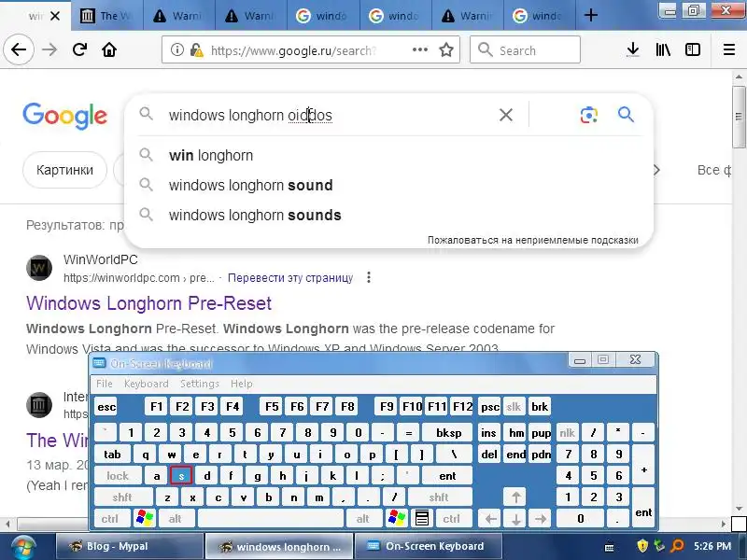Click the left Windows key on keyboard
Screen dimensions: 747x560
tap(145, 518)
